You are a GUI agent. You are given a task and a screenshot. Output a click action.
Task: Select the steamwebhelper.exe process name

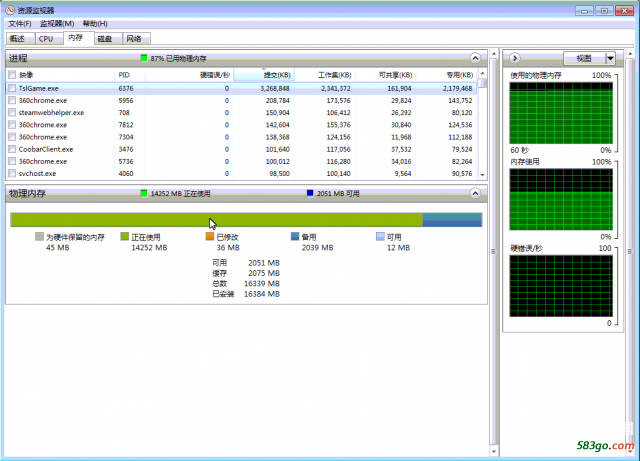click(x=51, y=113)
